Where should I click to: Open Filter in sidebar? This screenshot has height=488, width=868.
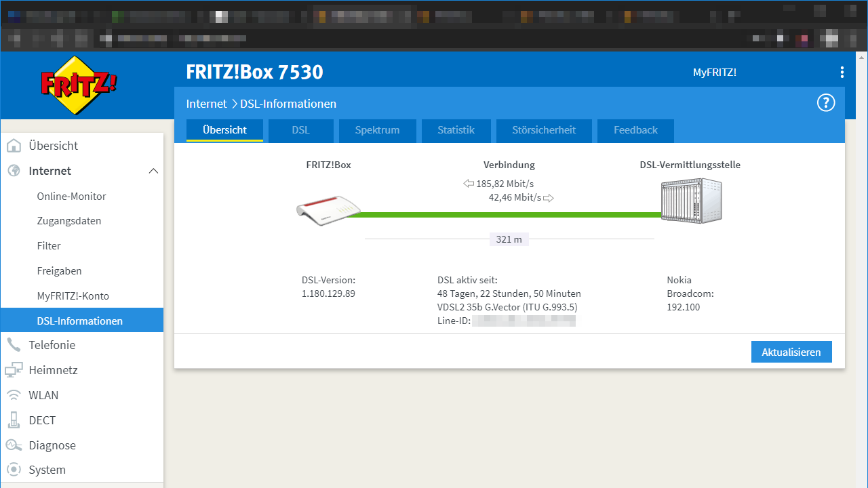pos(82,246)
